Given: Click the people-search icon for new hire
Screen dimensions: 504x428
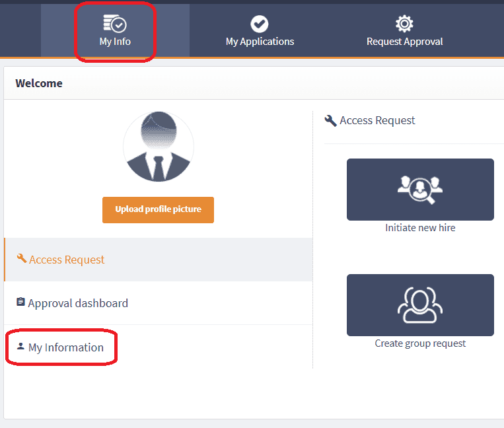Looking at the screenshot, I should click(x=420, y=189).
